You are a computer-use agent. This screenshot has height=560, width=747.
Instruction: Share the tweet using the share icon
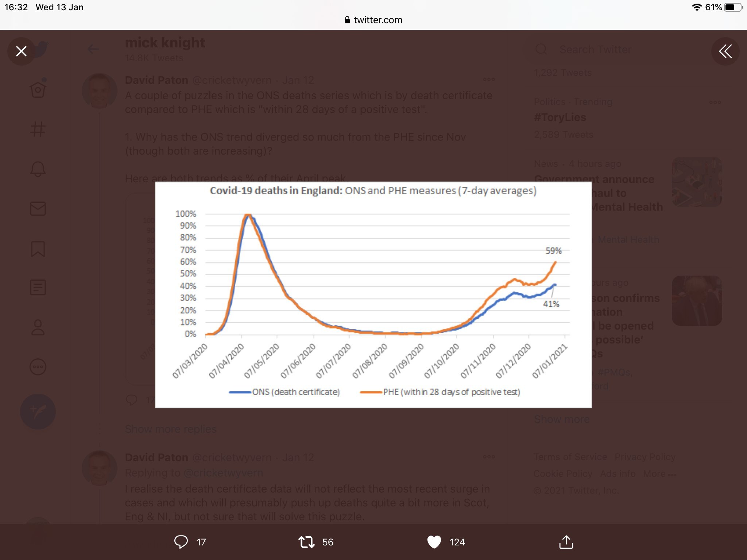[566, 542]
